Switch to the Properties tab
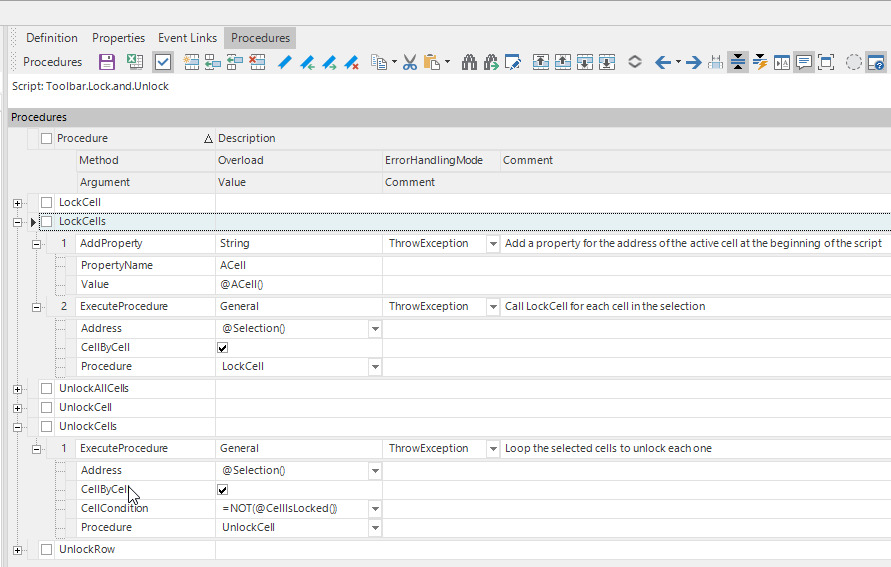The height and width of the screenshot is (567, 891). [x=118, y=38]
